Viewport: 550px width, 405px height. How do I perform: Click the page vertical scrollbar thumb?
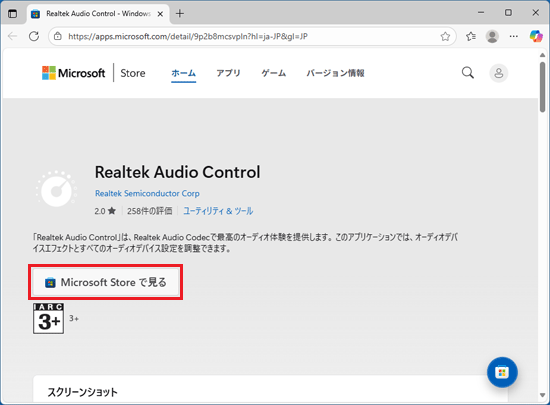[542, 87]
